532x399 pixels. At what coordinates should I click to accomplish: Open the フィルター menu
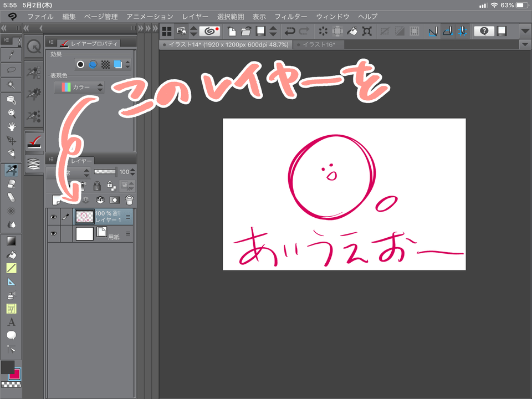(x=290, y=17)
